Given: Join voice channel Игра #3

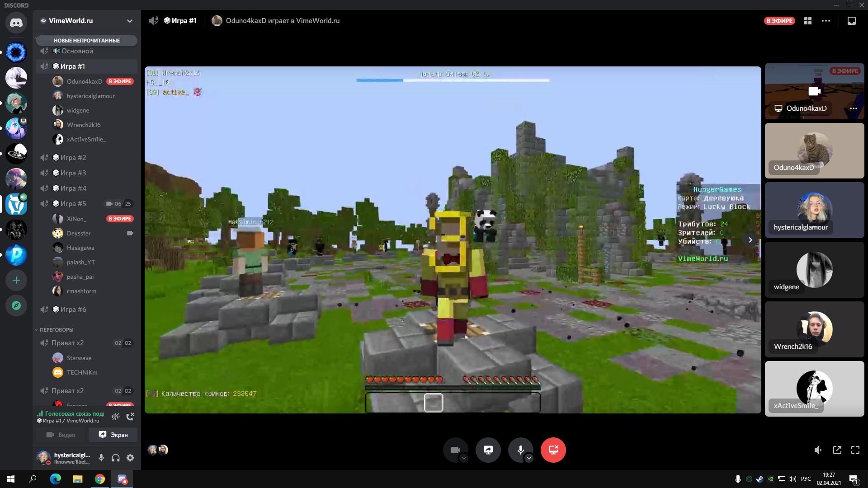Looking at the screenshot, I should tap(87, 173).
